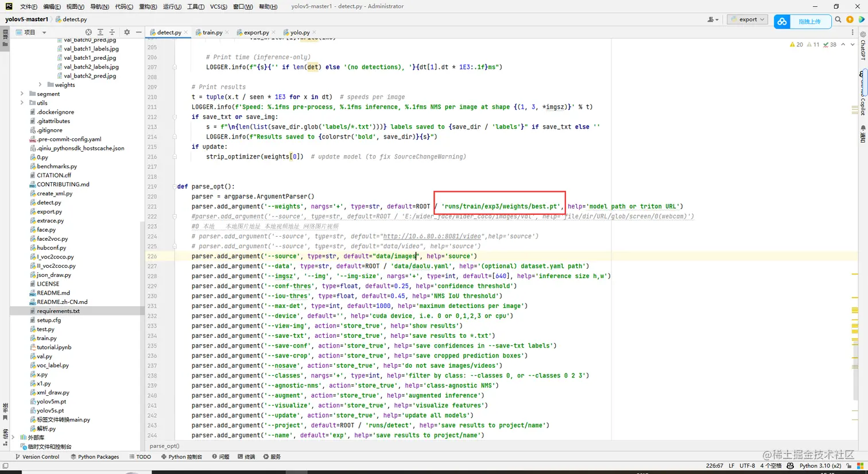Expand the utils folder

(22, 103)
